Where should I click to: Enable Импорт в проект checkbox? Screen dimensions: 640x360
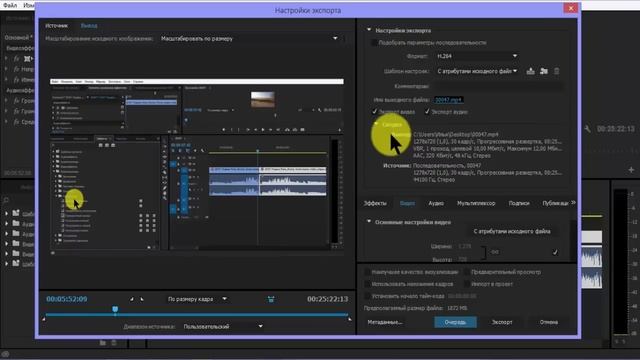coord(467,284)
